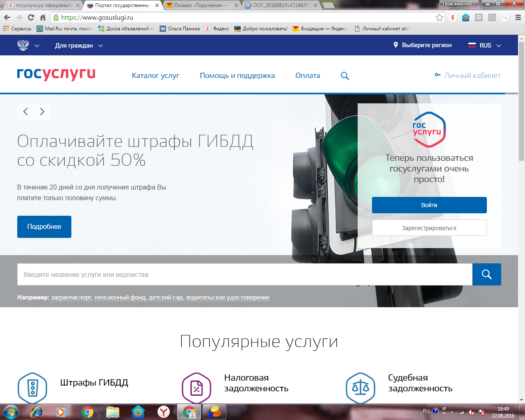Screen dimensions: 525x420
Task: Click the Войти button
Action: 429,205
